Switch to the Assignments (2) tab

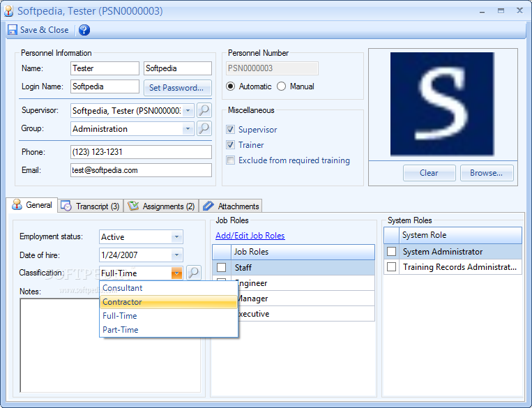coord(161,206)
